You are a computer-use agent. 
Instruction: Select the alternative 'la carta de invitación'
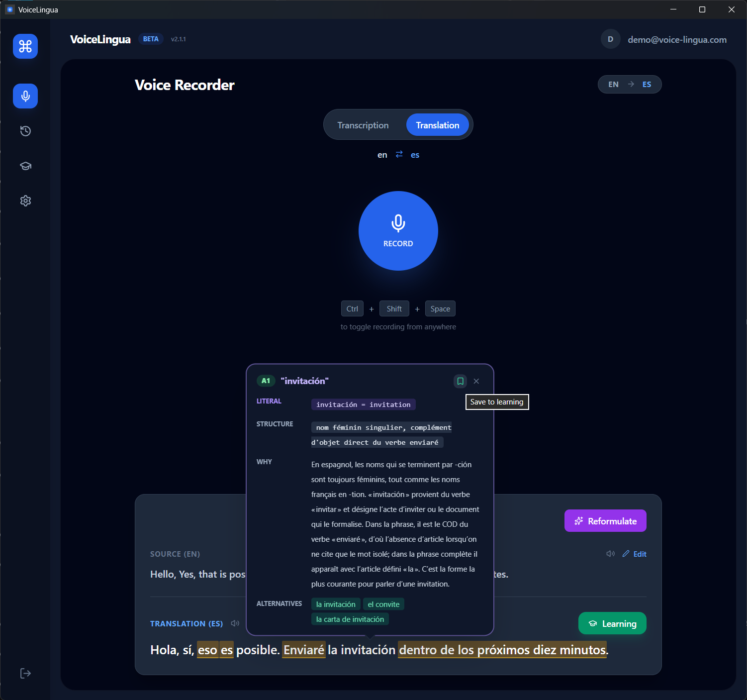[x=350, y=619]
